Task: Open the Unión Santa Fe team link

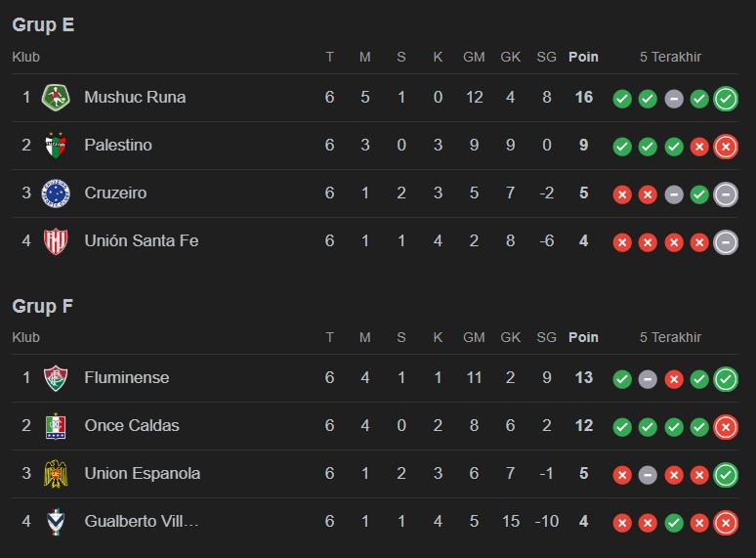Action: tap(142, 240)
